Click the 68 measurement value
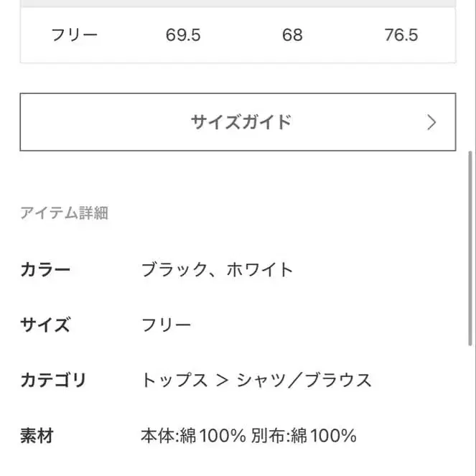The width and height of the screenshot is (476, 476). coord(292,34)
